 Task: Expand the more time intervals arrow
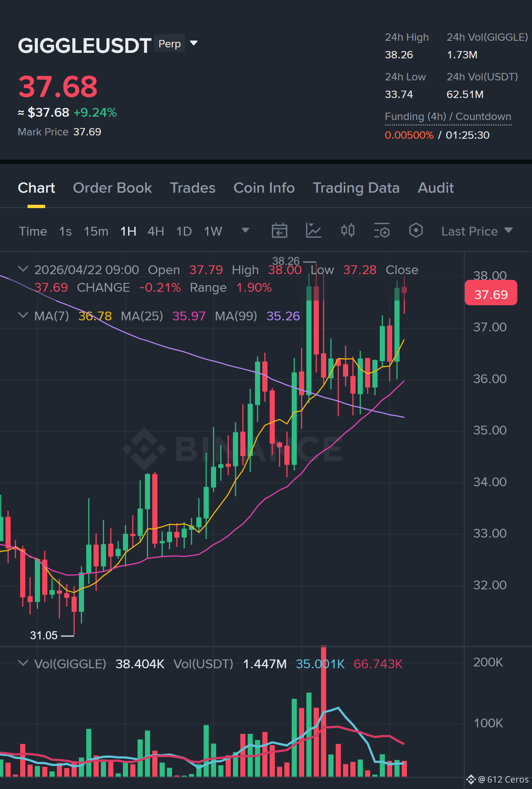[245, 230]
